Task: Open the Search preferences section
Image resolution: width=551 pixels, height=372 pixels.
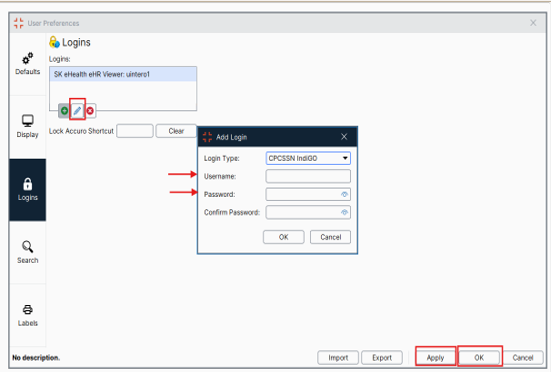Action: 27,252
